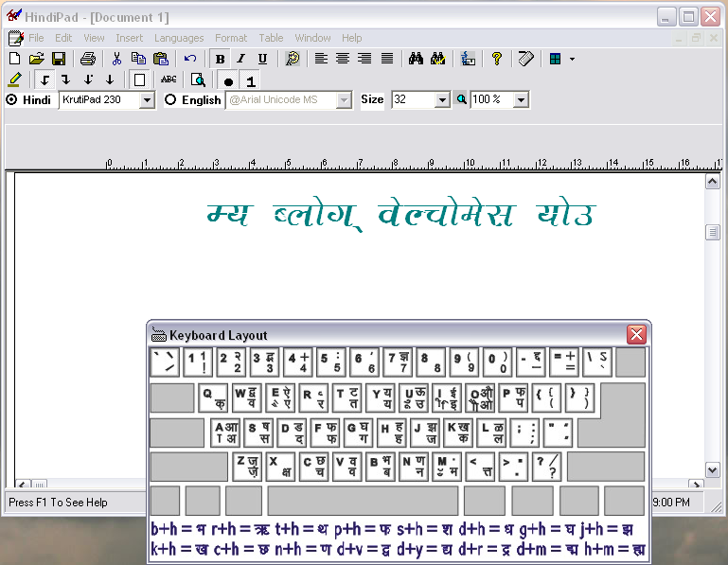Click the first paragraph indent arrow icon
This screenshot has height=565, width=728.
click(44, 79)
